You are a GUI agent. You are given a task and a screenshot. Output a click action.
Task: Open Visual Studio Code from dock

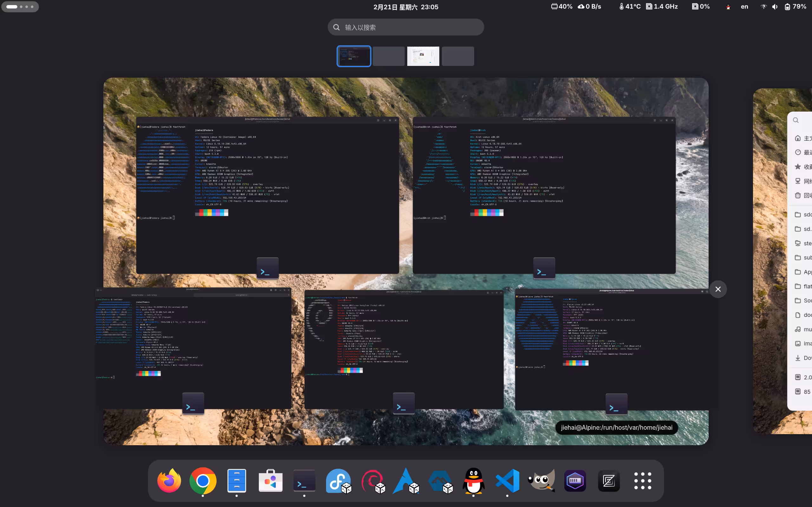coord(507,480)
